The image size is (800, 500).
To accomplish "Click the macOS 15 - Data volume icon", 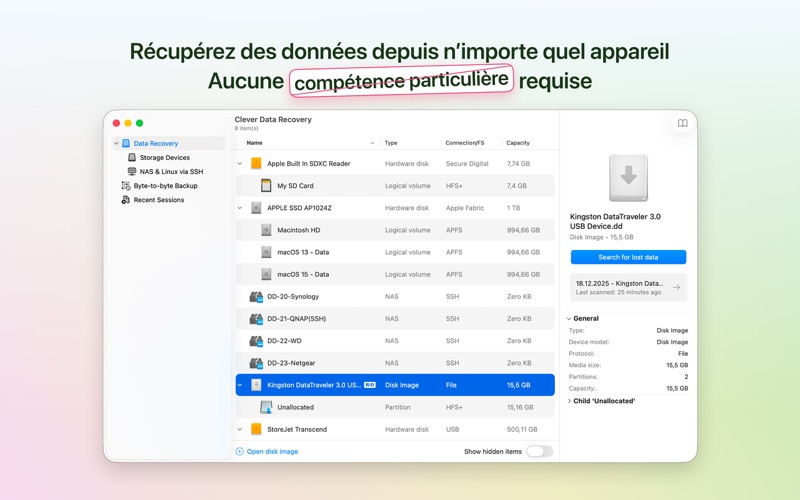I will (266, 274).
